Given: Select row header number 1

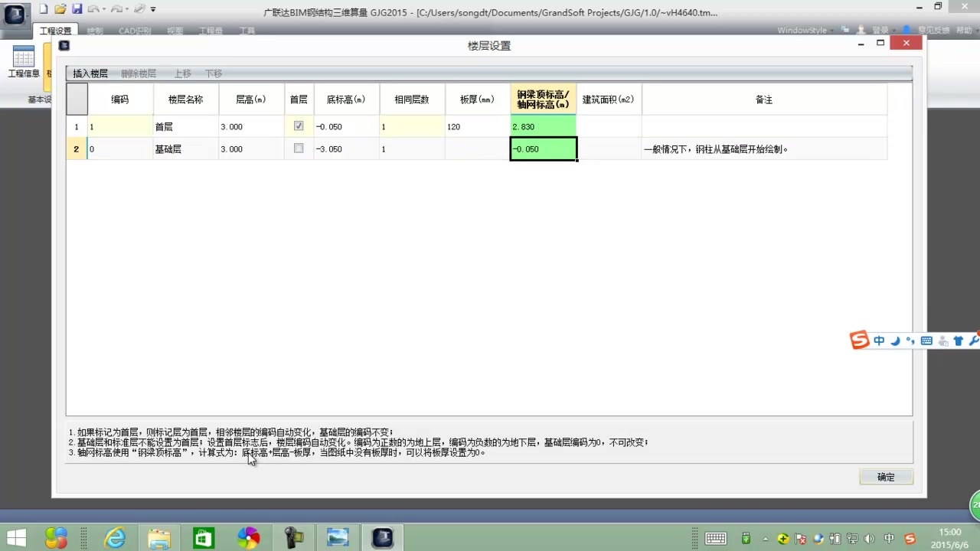Looking at the screenshot, I should [77, 126].
